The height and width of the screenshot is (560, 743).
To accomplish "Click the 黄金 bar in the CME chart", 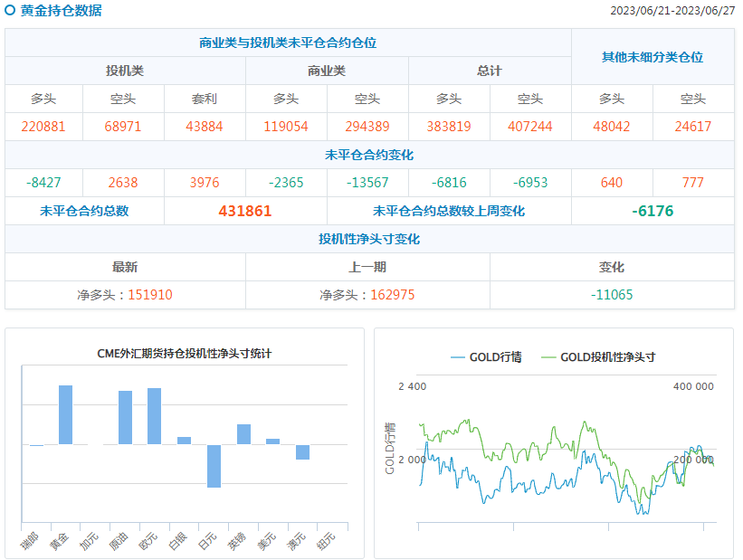I will pyautogui.click(x=65, y=414).
